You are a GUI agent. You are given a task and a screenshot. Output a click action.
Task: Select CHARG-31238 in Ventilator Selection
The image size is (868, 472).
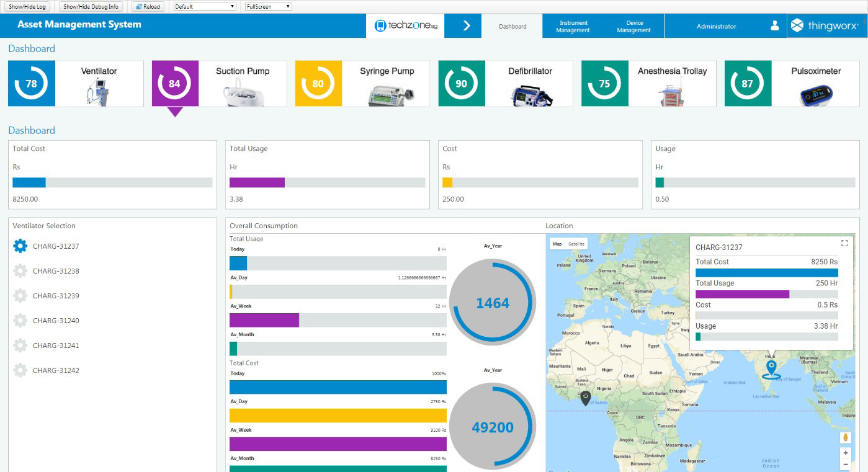point(56,271)
